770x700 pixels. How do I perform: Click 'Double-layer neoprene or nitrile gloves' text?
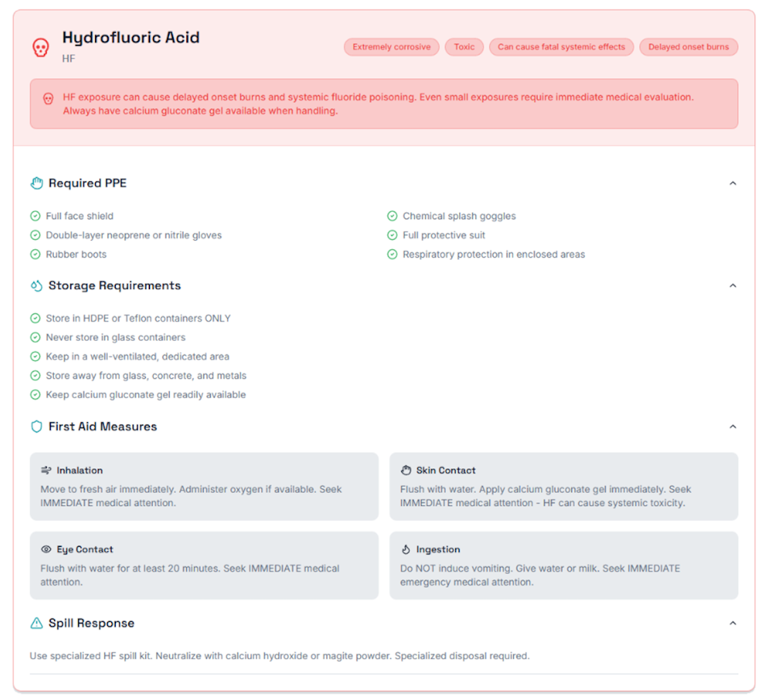click(134, 235)
